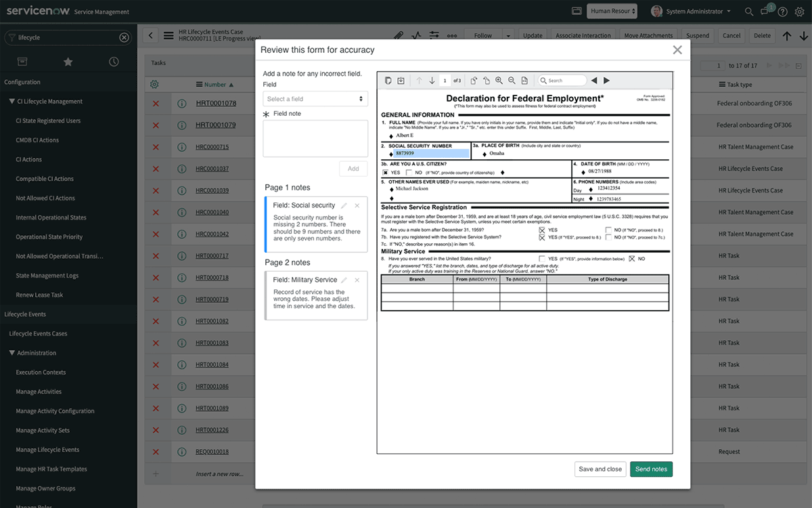Open favorites star tab in navigator
The image size is (812, 508).
68,62
